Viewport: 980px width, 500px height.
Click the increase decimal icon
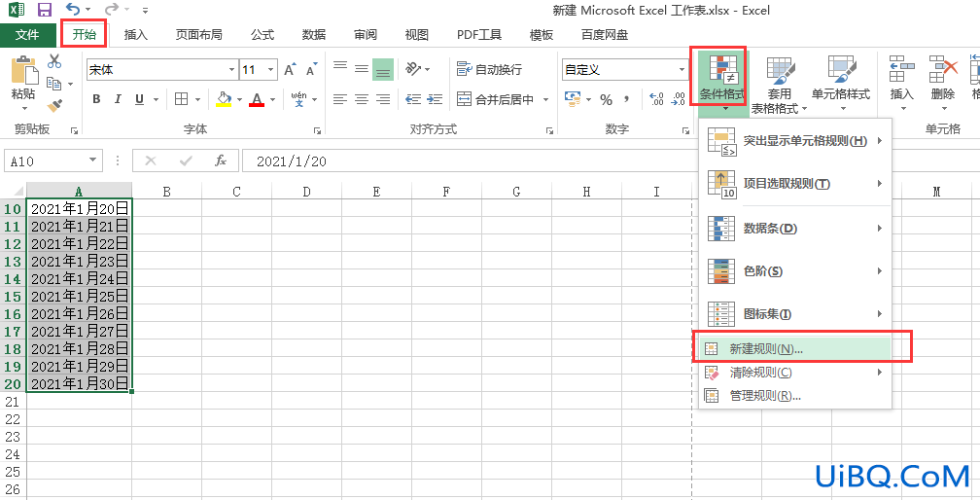(656, 99)
